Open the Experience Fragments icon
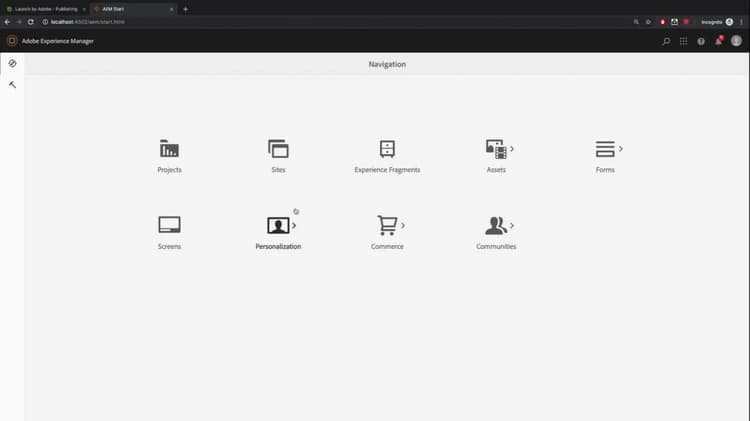Viewport: 750px width, 421px height. pyautogui.click(x=387, y=149)
